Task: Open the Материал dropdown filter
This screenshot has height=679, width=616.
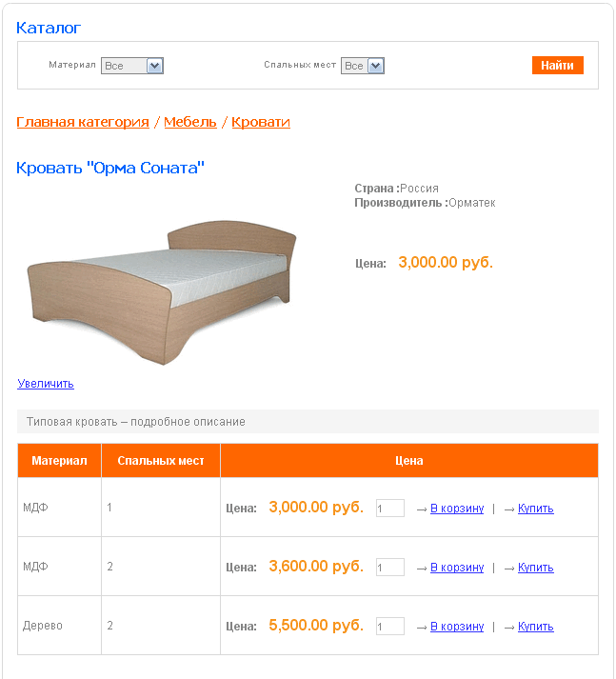Action: point(132,66)
